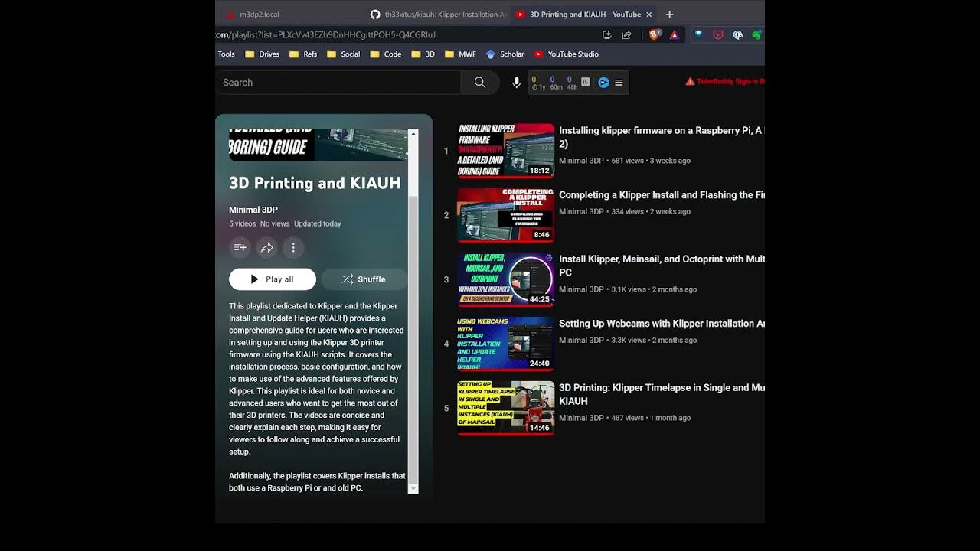The image size is (980, 551).
Task: Click in the YouTube Search field
Action: click(x=338, y=83)
